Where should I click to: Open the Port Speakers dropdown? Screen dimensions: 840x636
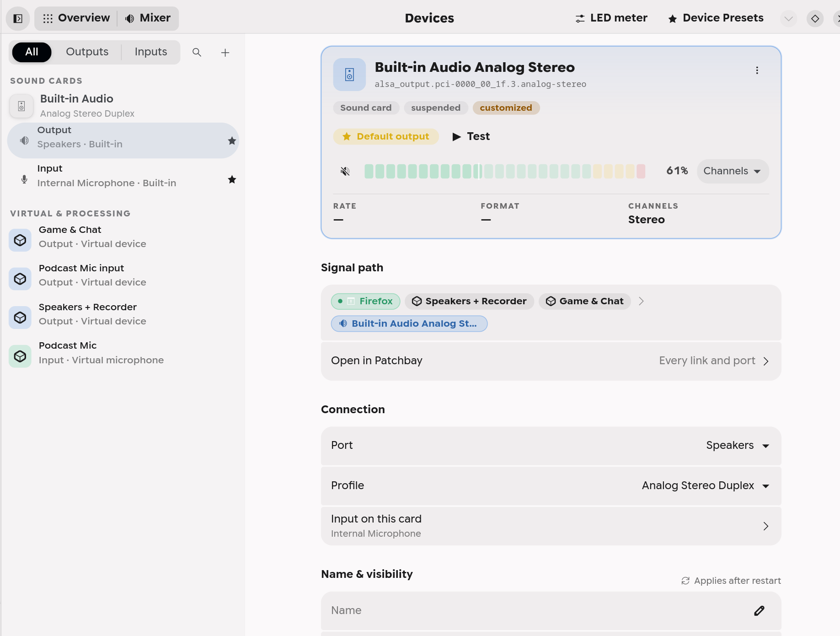[551, 446]
